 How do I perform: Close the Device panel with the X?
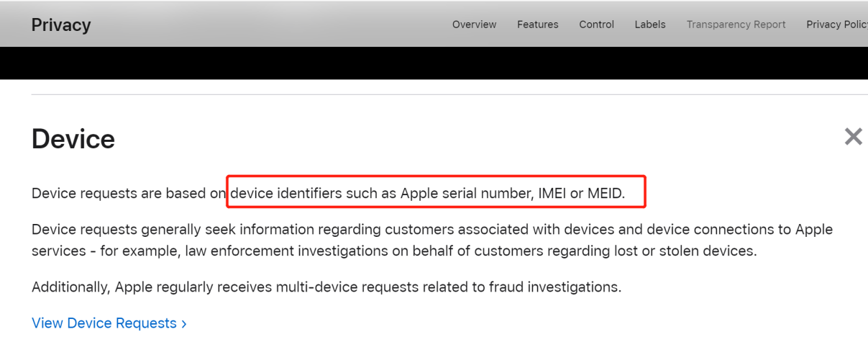[x=853, y=137]
